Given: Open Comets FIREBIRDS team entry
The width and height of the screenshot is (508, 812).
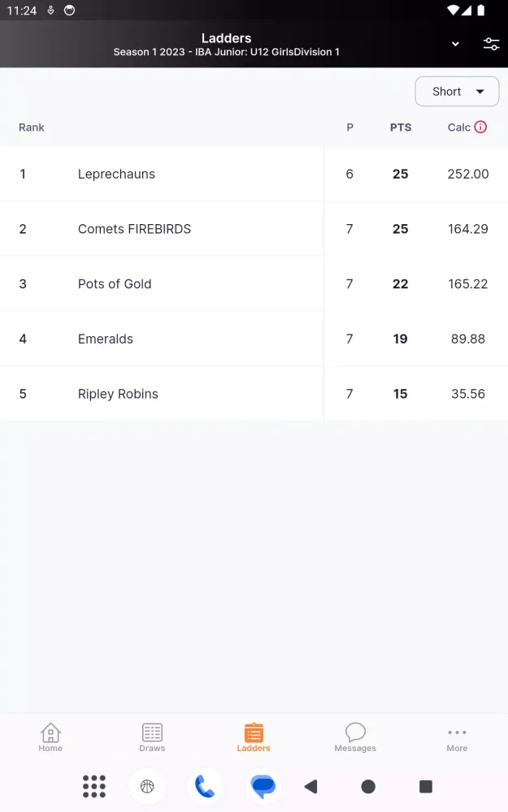Looking at the screenshot, I should pyautogui.click(x=134, y=229).
